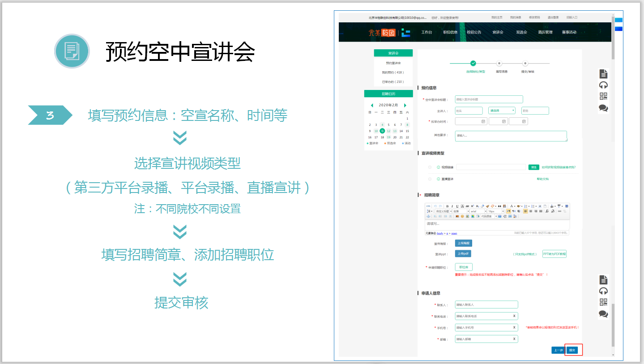Go to next month in recruitment calendar
This screenshot has width=644, height=364.
tap(405, 105)
